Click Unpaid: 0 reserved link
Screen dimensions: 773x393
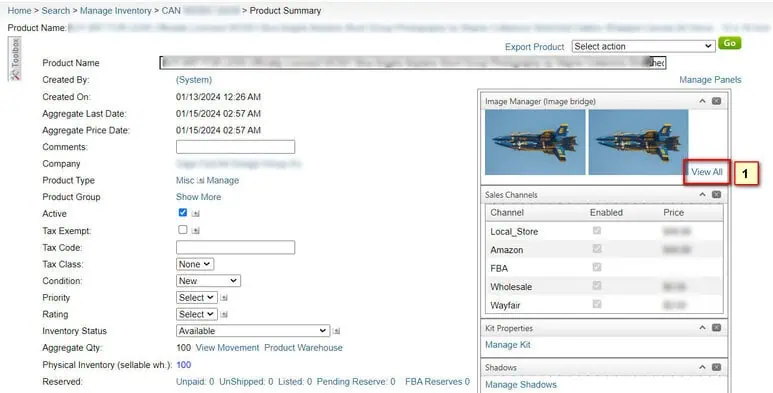pos(195,382)
